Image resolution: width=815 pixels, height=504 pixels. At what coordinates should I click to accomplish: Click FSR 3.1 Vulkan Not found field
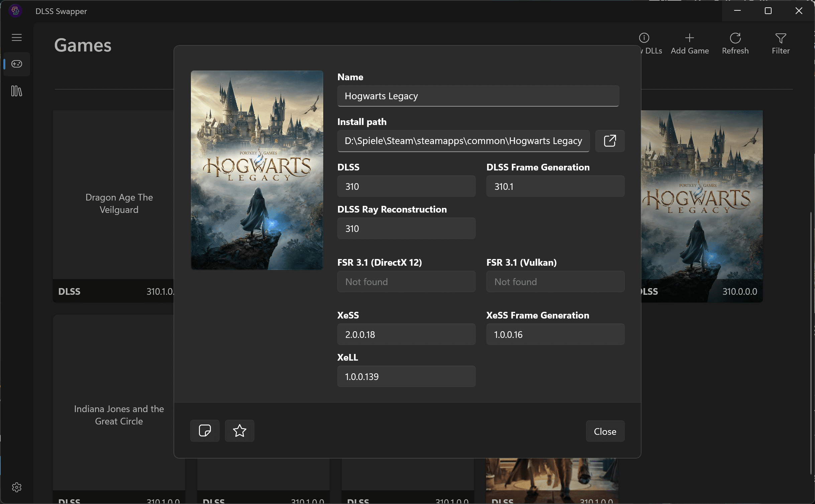(555, 281)
